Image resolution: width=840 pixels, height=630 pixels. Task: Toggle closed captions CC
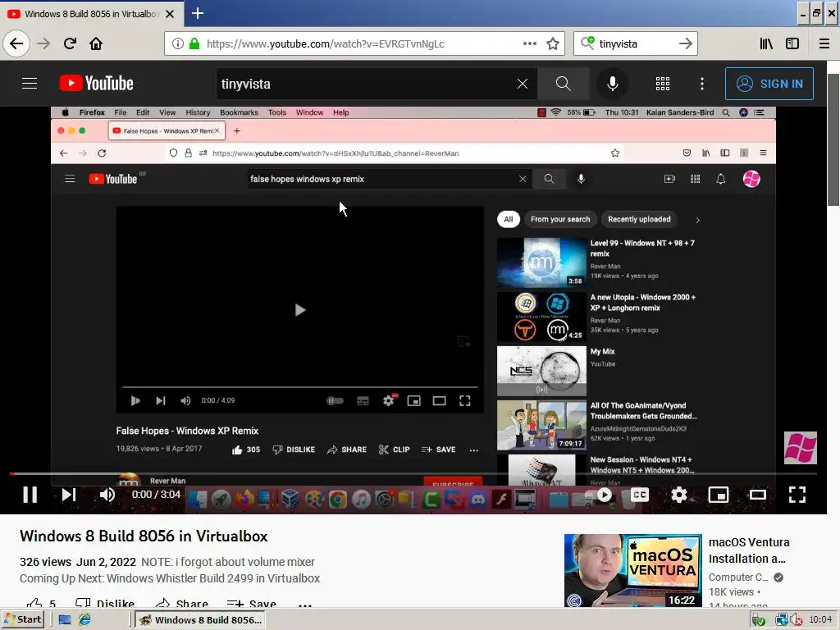click(640, 495)
